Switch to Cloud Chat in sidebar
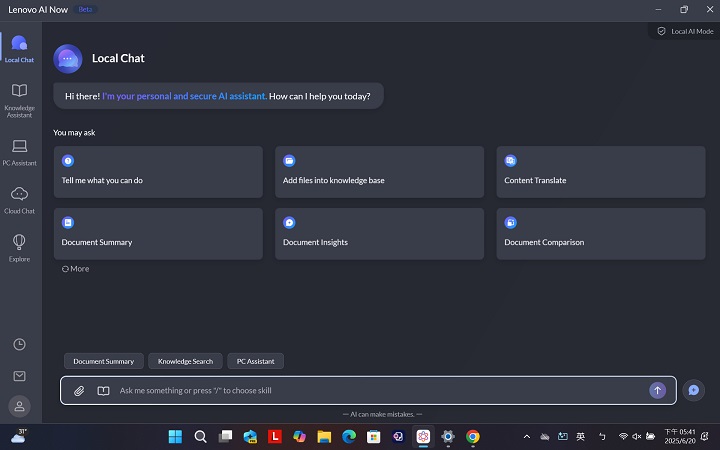720x450 pixels. click(x=19, y=201)
